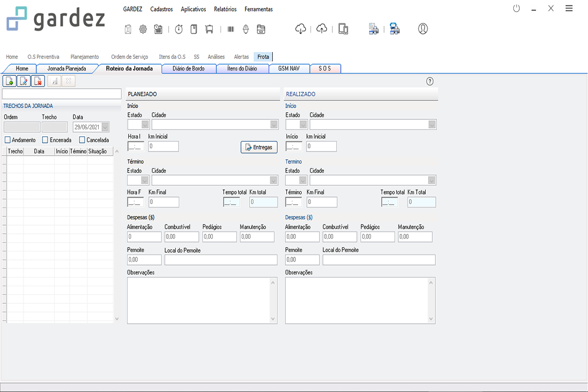Toggle the Andamento checkbox
Image resolution: width=588 pixels, height=392 pixels.
pos(8,140)
